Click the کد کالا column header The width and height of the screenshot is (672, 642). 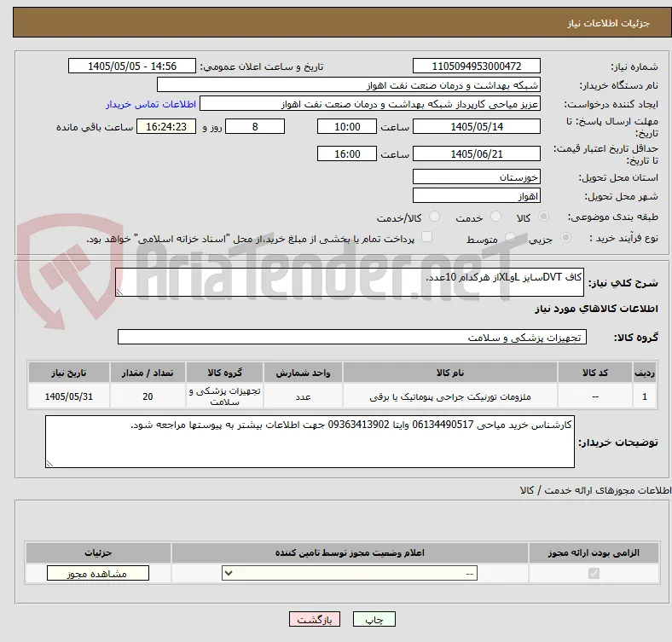[595, 373]
